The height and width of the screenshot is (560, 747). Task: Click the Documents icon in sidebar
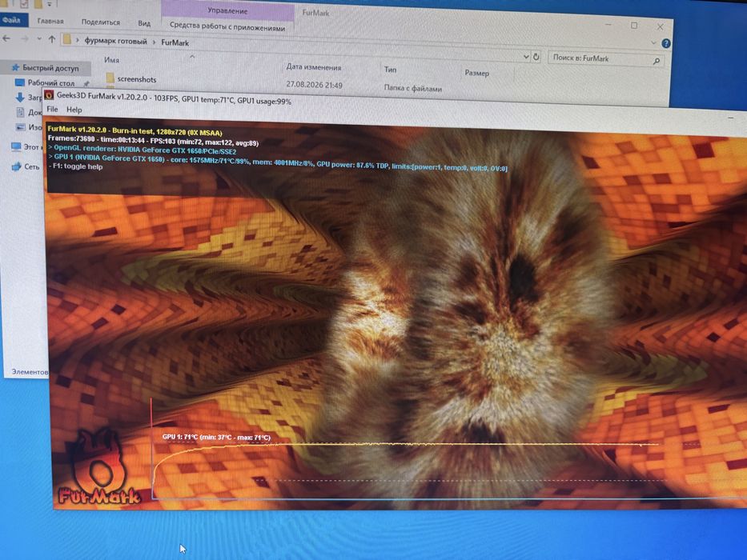[x=21, y=112]
